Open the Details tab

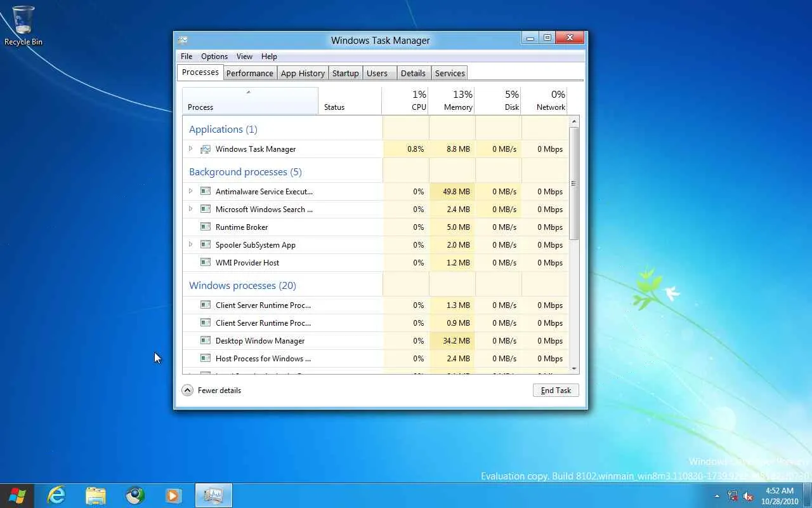(414, 73)
